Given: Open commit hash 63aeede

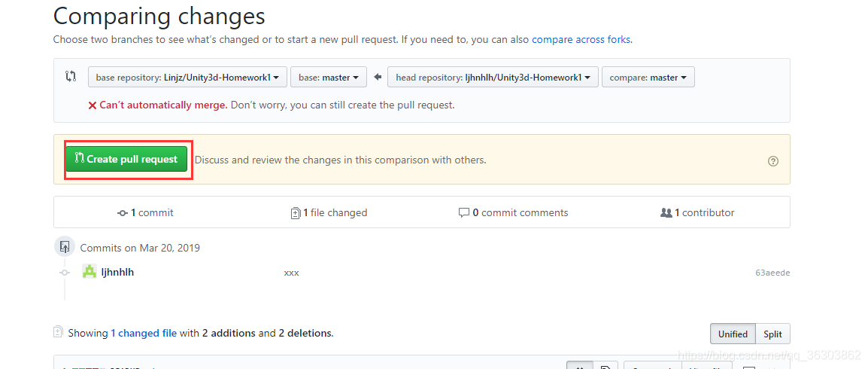Looking at the screenshot, I should click(772, 273).
